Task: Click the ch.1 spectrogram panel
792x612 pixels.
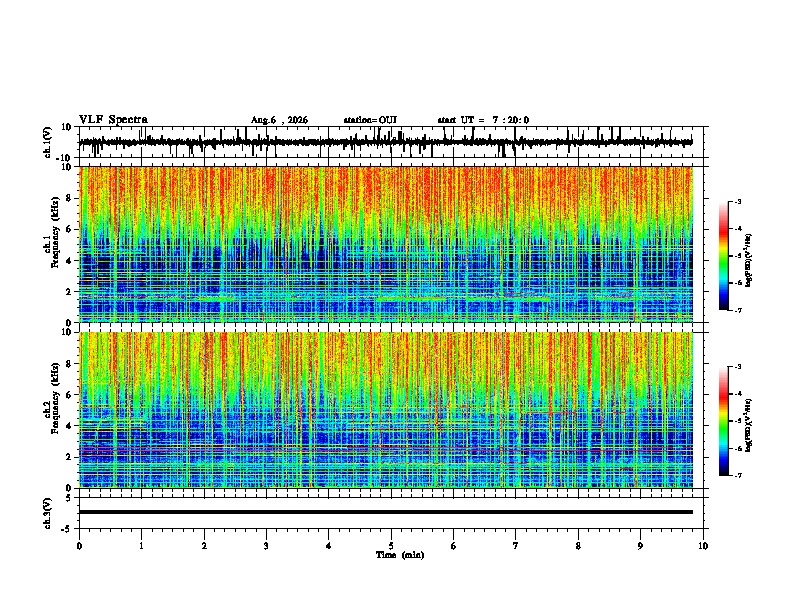Action: pos(386,244)
